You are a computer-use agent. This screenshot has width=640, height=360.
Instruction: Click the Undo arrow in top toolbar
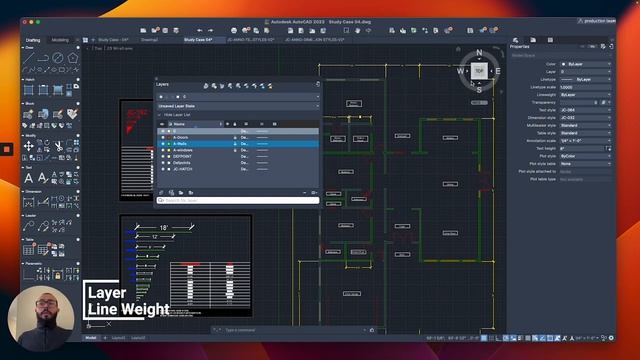[x=200, y=31]
